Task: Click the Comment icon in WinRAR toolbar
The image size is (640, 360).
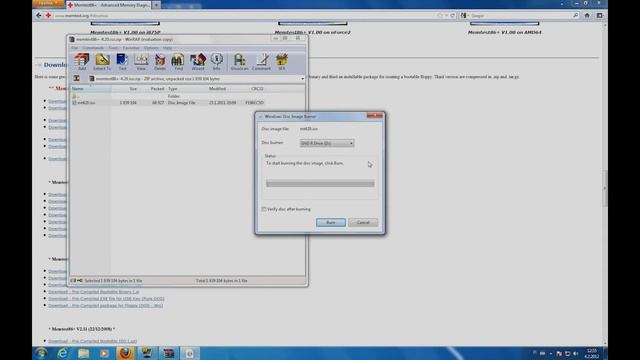Action: (261, 62)
